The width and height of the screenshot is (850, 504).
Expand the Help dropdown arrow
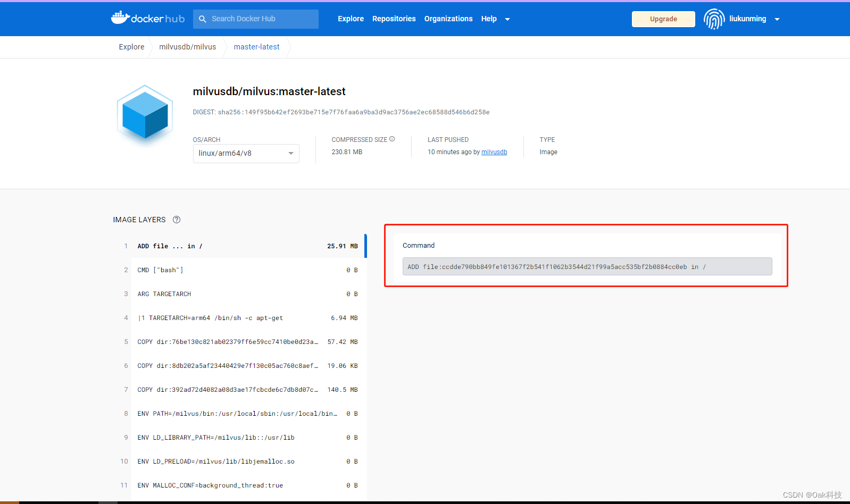(x=507, y=19)
